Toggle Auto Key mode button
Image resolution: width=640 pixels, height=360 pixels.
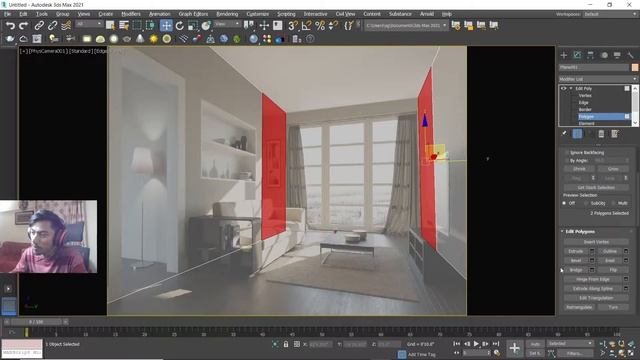535,344
